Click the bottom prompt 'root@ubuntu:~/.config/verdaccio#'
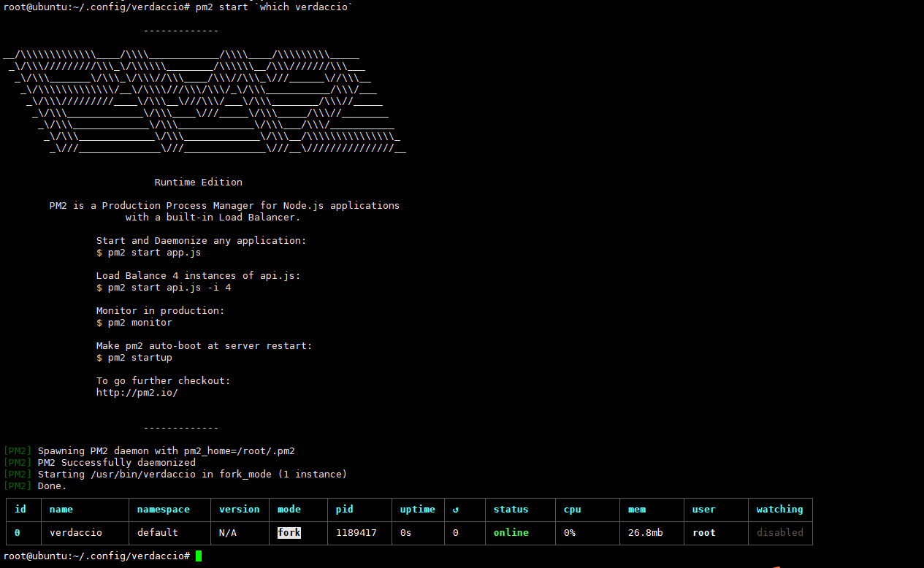924x568 pixels. tap(96, 556)
